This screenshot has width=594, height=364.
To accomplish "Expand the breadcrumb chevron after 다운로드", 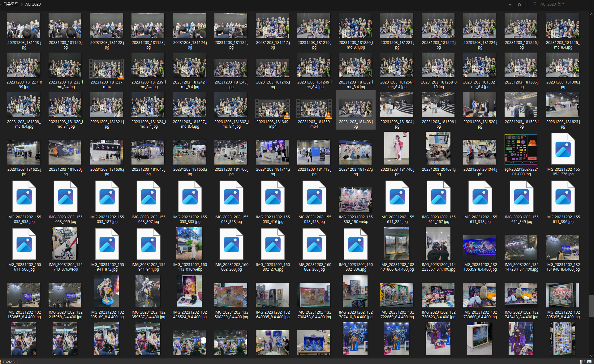I will pyautogui.click(x=22, y=4).
